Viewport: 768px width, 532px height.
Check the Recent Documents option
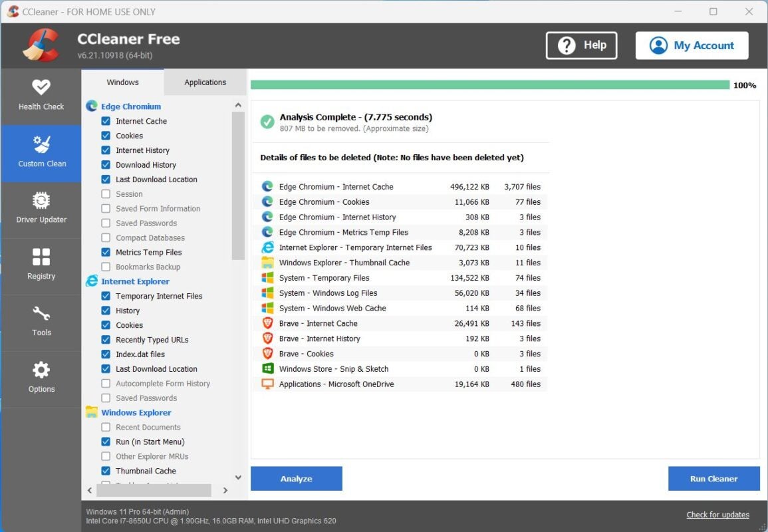click(106, 427)
